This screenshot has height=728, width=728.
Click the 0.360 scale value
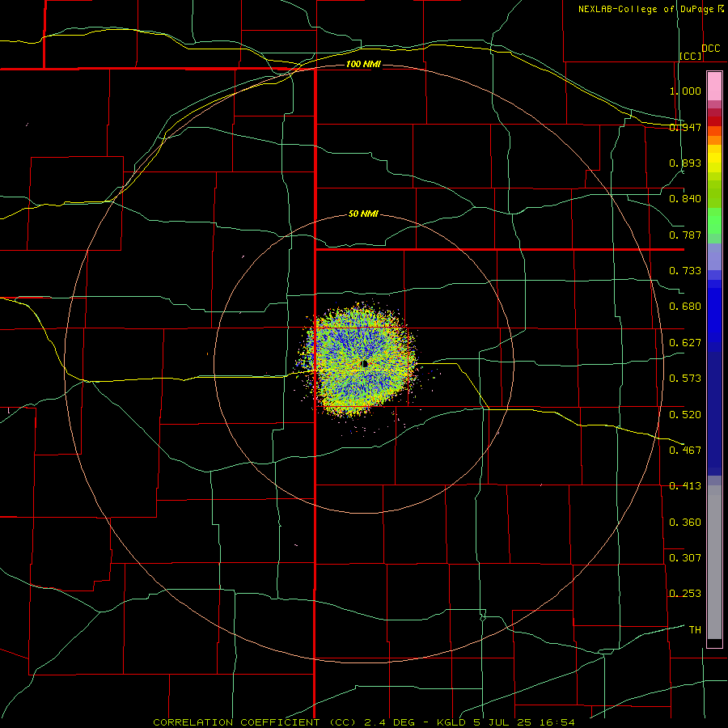685,523
